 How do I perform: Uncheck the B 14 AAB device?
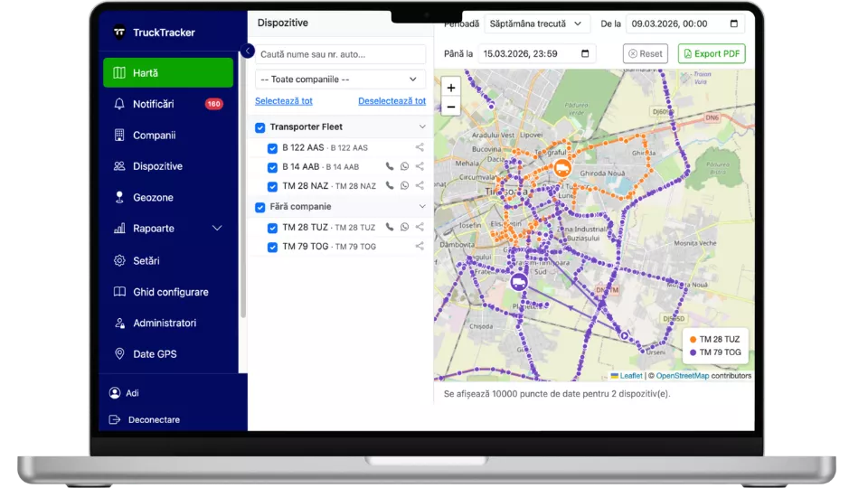pyautogui.click(x=272, y=167)
